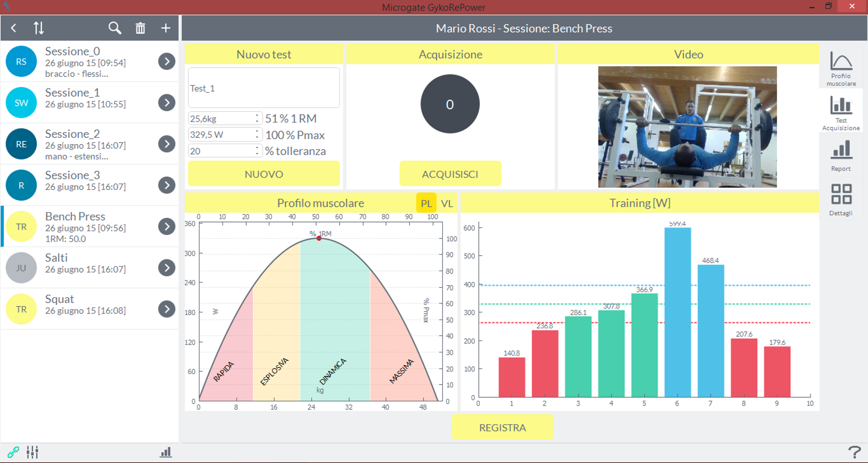Add a new session with plus icon

(x=166, y=28)
